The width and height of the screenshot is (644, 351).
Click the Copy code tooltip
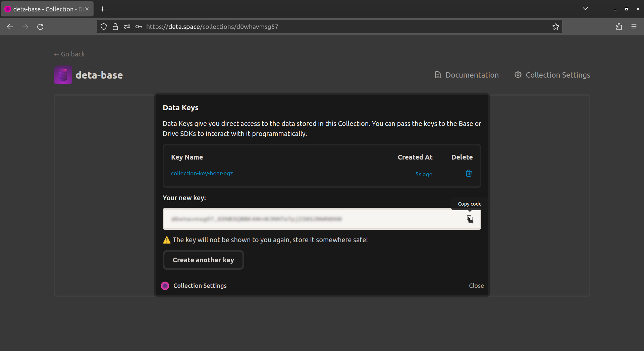(x=470, y=204)
